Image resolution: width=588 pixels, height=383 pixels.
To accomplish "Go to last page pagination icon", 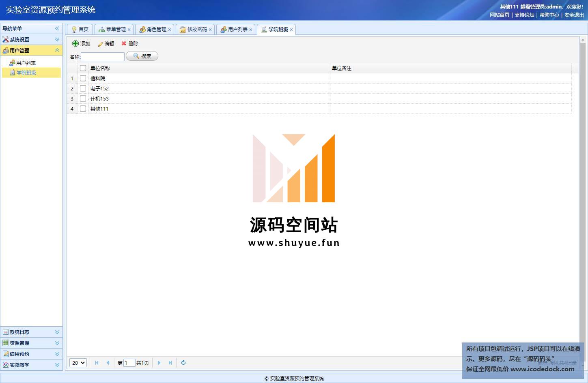I will point(170,363).
